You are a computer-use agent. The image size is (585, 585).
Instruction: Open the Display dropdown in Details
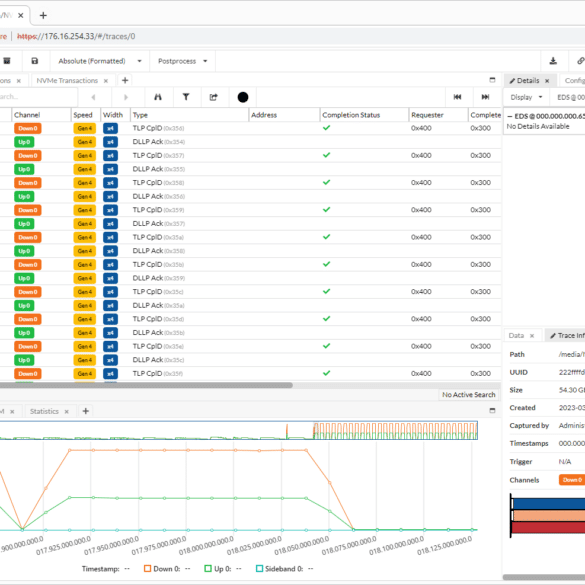pyautogui.click(x=526, y=97)
